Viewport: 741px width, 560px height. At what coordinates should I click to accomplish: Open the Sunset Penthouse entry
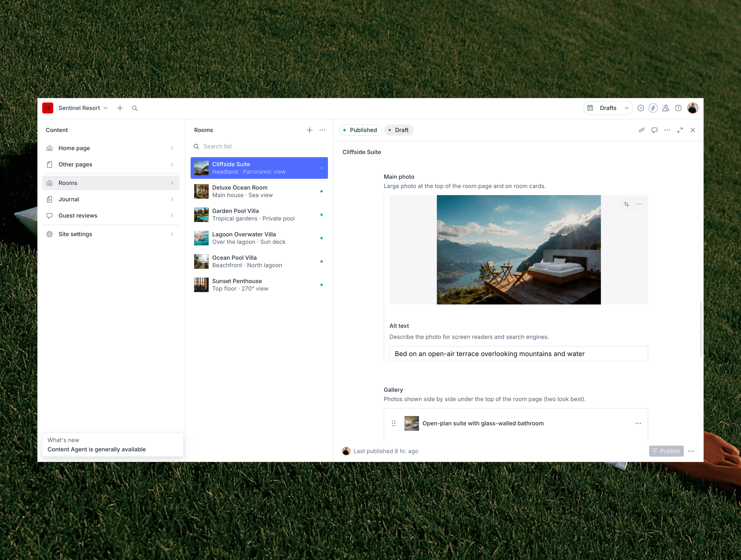click(x=259, y=285)
